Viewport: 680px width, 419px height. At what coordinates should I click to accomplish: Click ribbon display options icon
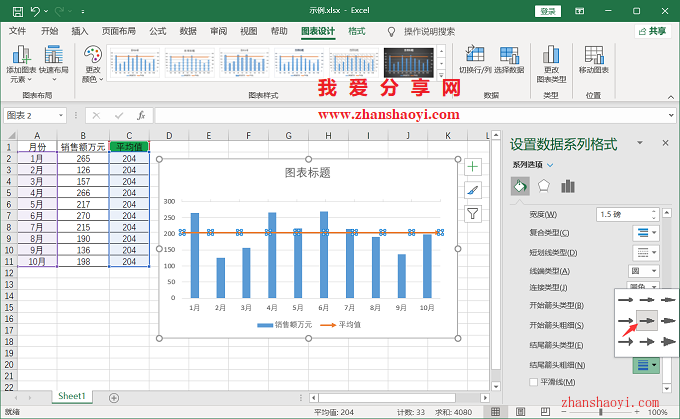click(579, 11)
